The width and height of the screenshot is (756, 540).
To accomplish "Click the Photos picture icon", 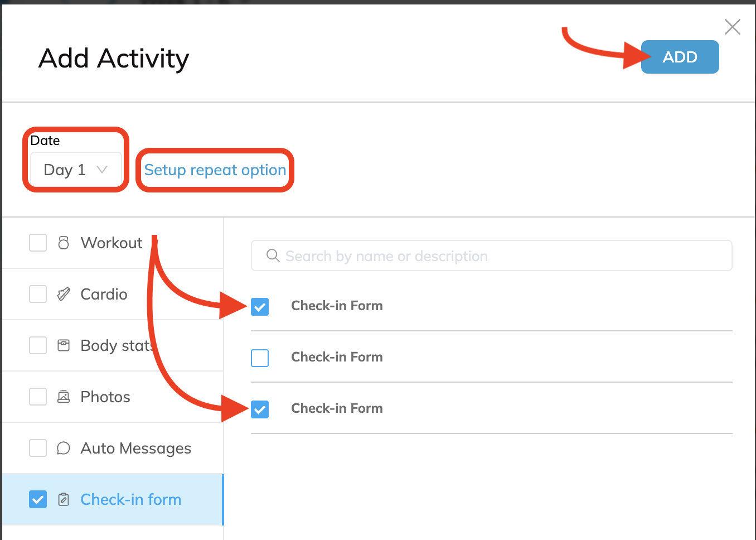I will 64,397.
